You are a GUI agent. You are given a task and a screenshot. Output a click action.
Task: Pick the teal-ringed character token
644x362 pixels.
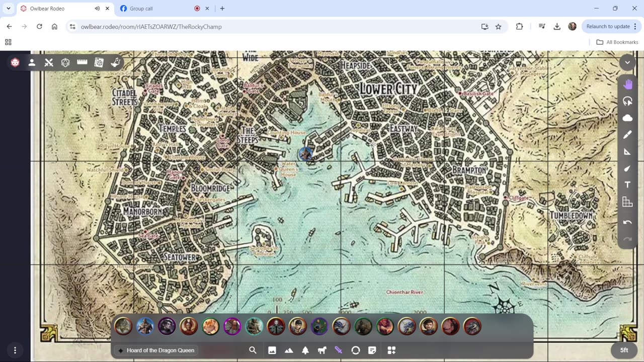pos(254,326)
